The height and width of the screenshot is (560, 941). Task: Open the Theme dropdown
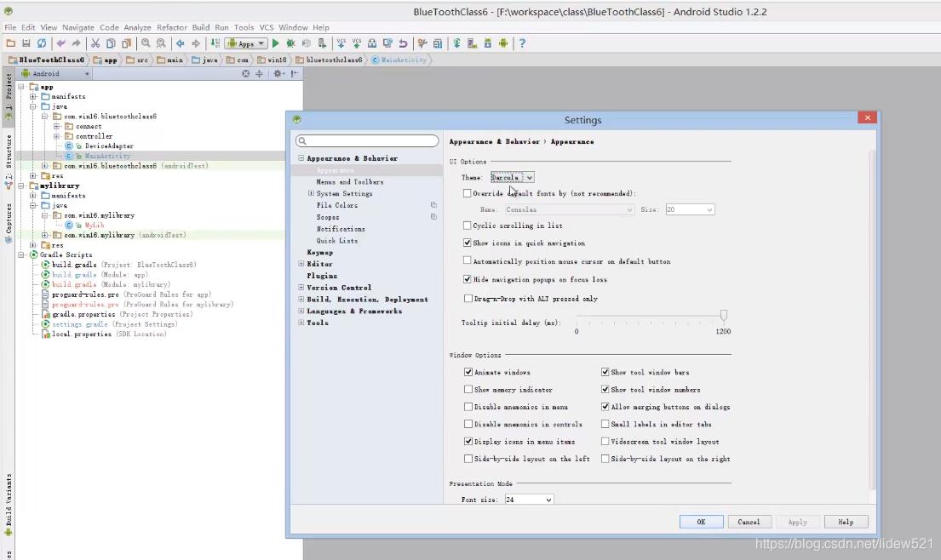tap(512, 177)
